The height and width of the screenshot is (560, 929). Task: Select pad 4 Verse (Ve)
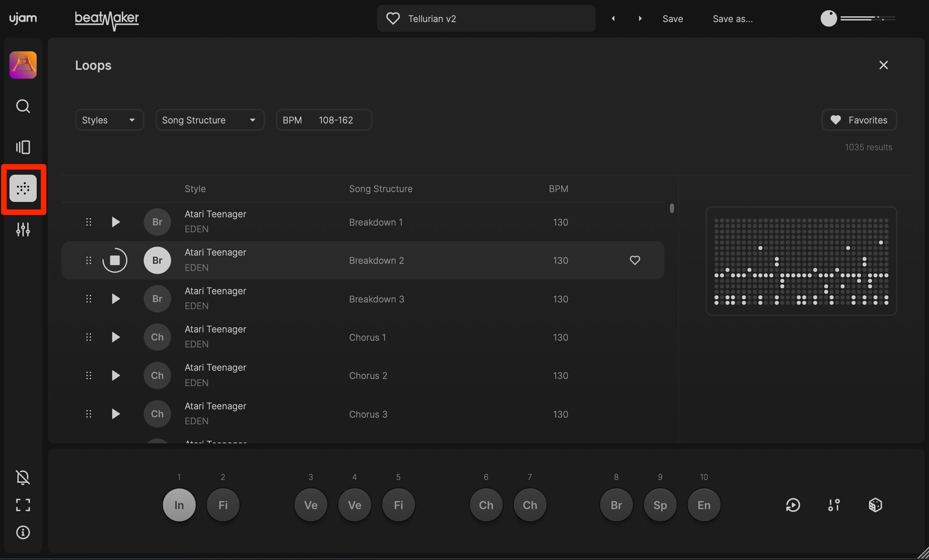[x=354, y=505]
